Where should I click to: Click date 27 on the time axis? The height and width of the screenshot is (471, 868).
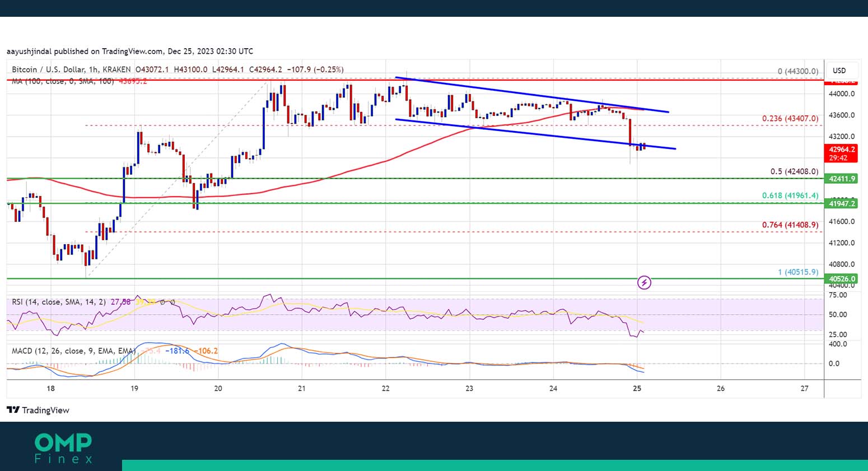point(805,388)
